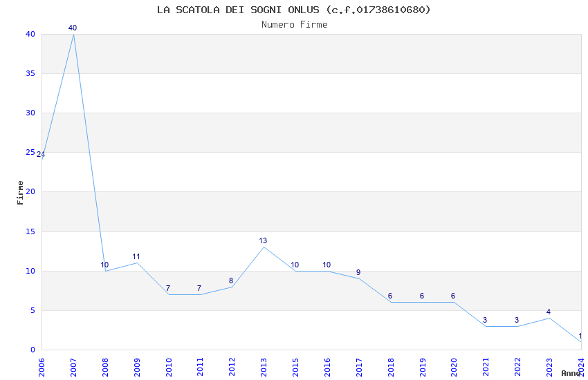Click the x-axis year 2008
The image size is (588, 380).
pyautogui.click(x=105, y=367)
